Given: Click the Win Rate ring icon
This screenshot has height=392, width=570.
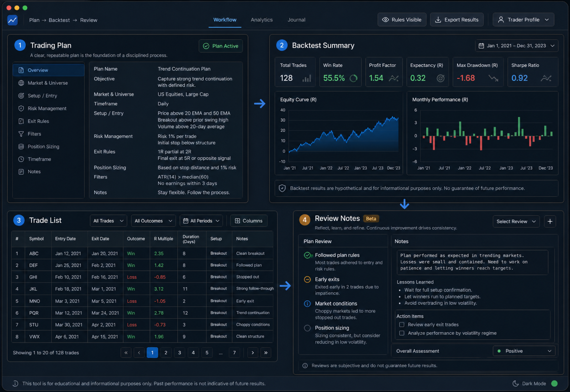Looking at the screenshot, I should point(353,78).
